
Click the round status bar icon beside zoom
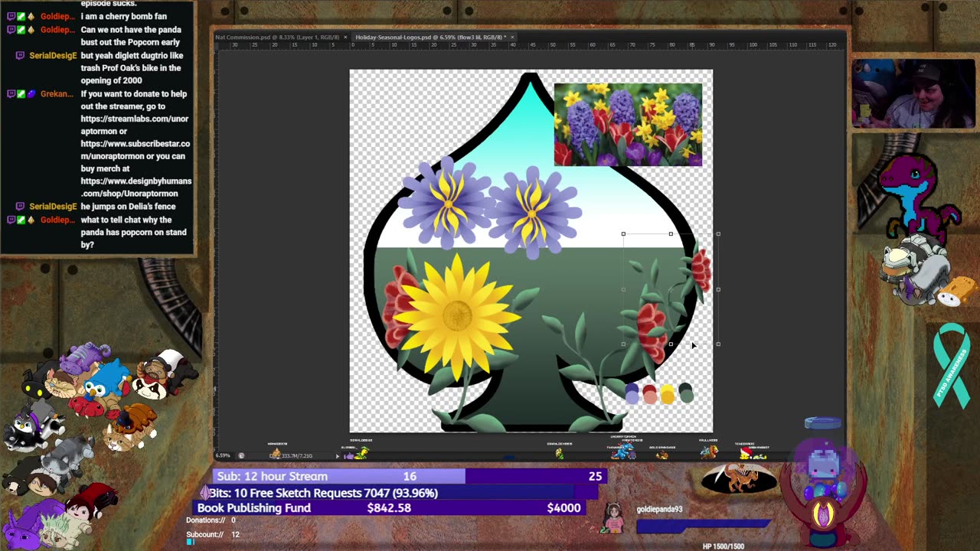coord(241,455)
